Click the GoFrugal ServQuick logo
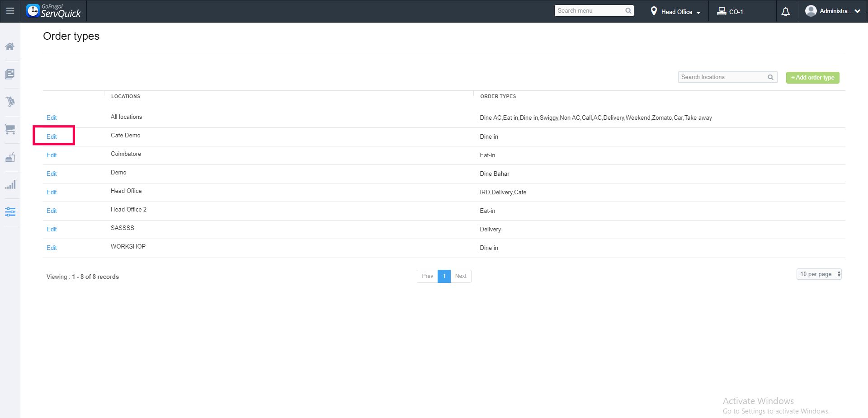Viewport: 868px width, 418px height. click(x=53, y=11)
